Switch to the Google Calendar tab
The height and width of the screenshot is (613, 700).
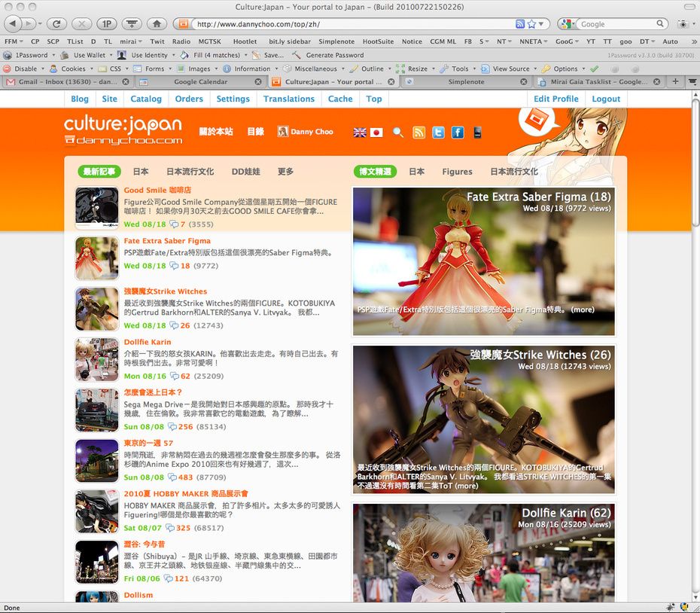coord(200,82)
